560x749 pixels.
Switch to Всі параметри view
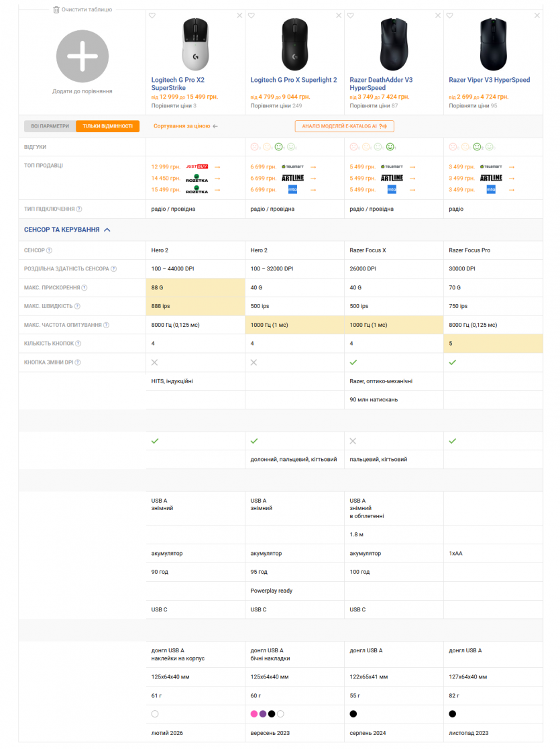tap(50, 126)
